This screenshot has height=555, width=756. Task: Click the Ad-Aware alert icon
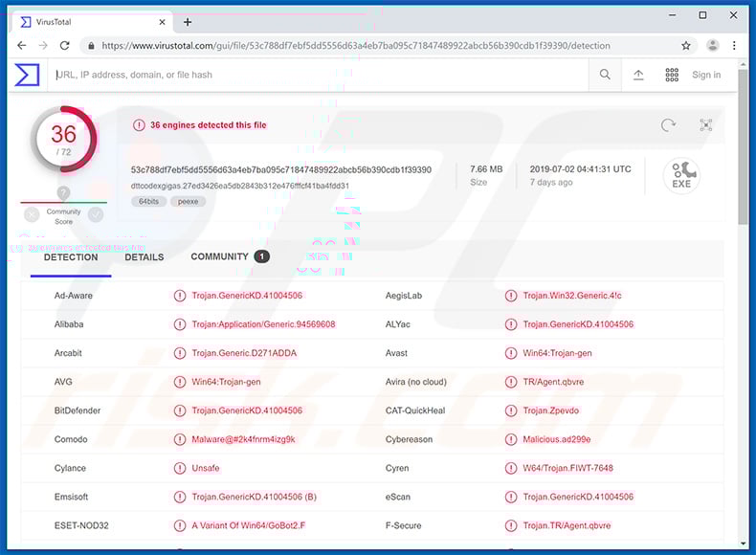179,296
